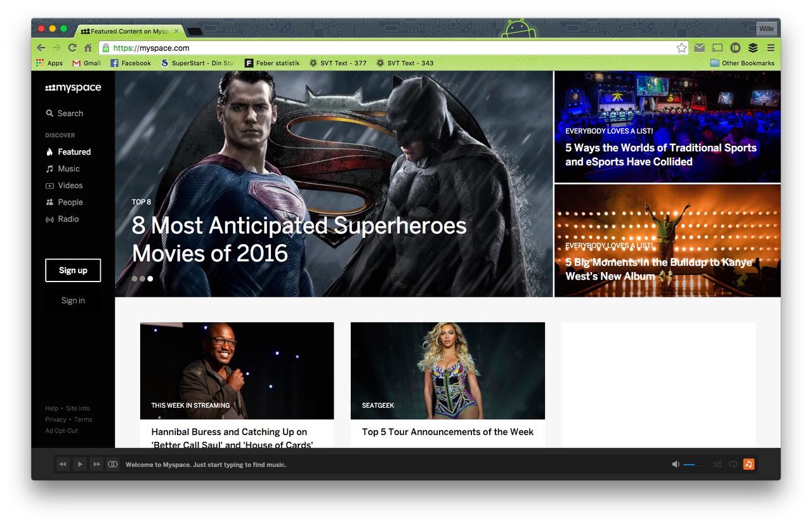Go to Music in the Discover menu
The height and width of the screenshot is (525, 812).
click(69, 169)
